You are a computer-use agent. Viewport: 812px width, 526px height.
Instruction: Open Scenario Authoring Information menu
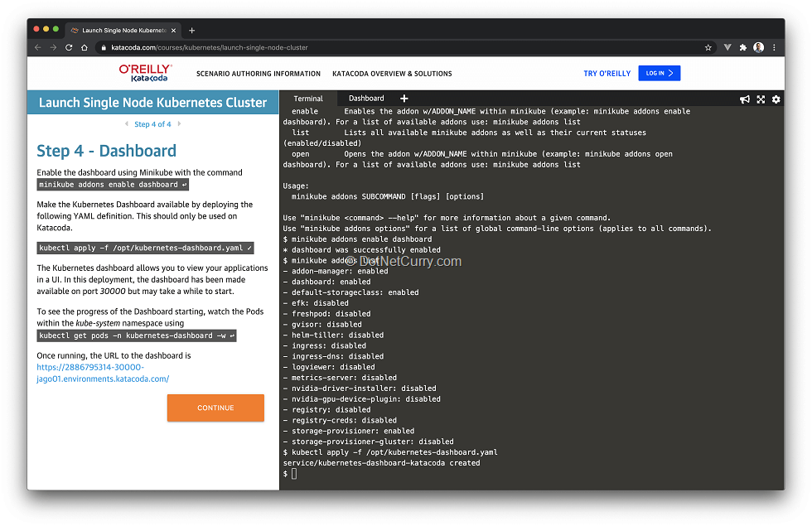(x=258, y=74)
